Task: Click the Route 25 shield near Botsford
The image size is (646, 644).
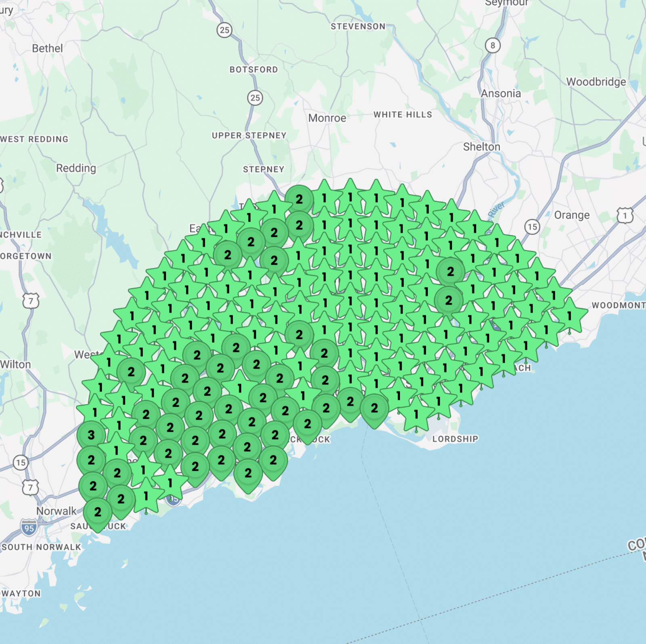Action: pyautogui.click(x=255, y=98)
